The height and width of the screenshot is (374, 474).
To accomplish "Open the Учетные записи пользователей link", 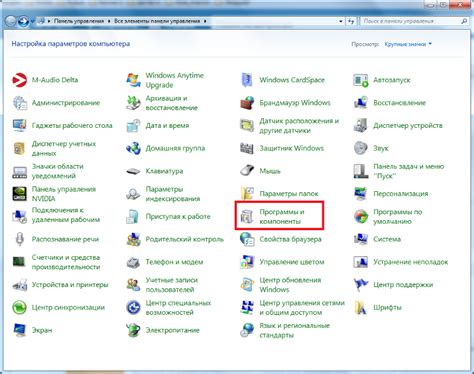I will click(172, 285).
